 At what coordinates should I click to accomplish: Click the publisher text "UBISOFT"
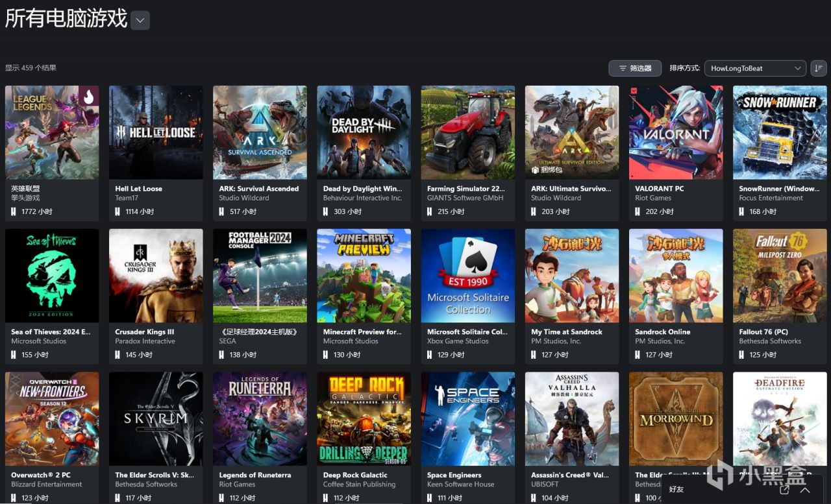[x=545, y=485]
